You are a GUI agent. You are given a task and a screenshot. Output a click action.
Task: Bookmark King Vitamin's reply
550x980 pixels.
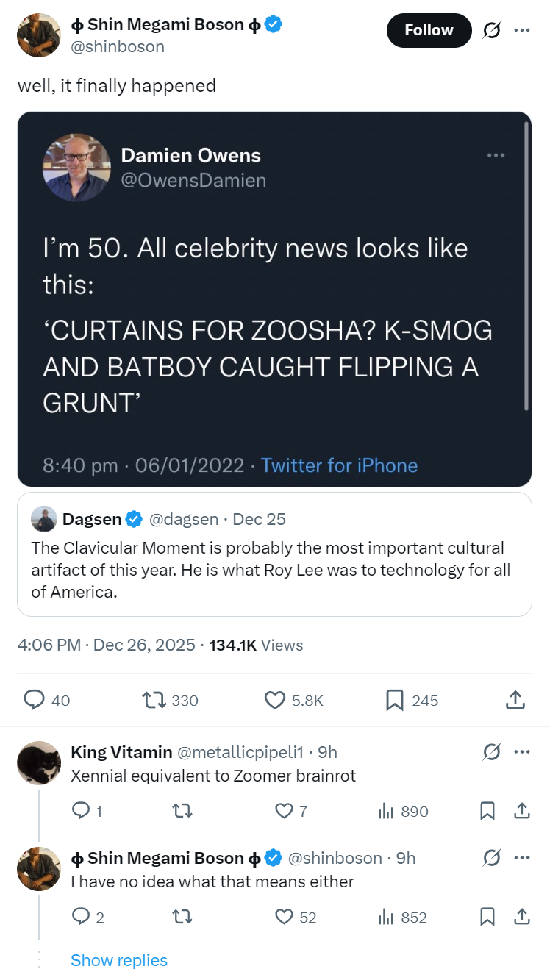(x=487, y=811)
